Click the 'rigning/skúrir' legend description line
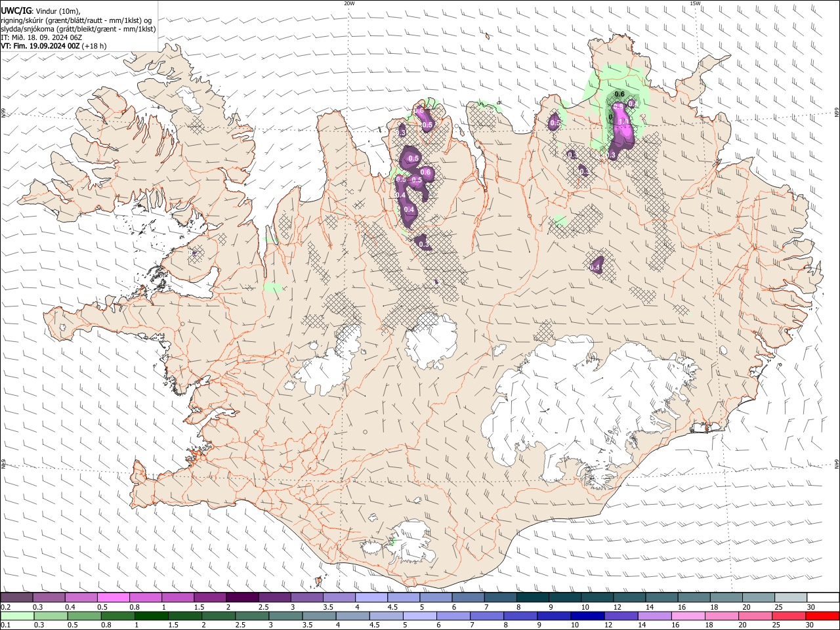This screenshot has width=840, height=630. pyautogui.click(x=76, y=20)
